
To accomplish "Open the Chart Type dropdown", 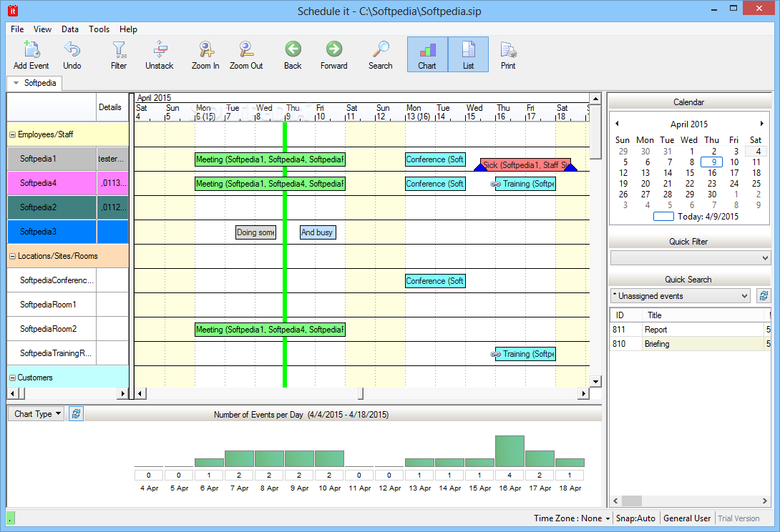I will pos(36,414).
